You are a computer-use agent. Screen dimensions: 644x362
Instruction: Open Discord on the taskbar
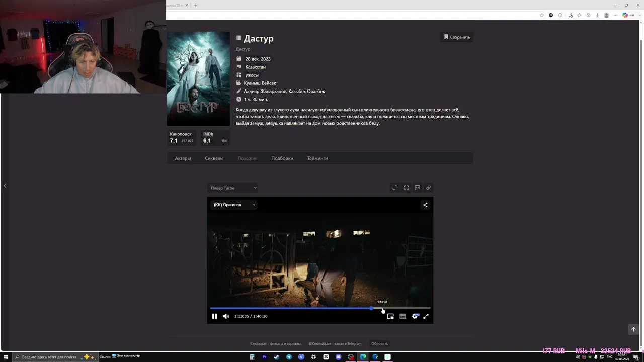(338, 357)
